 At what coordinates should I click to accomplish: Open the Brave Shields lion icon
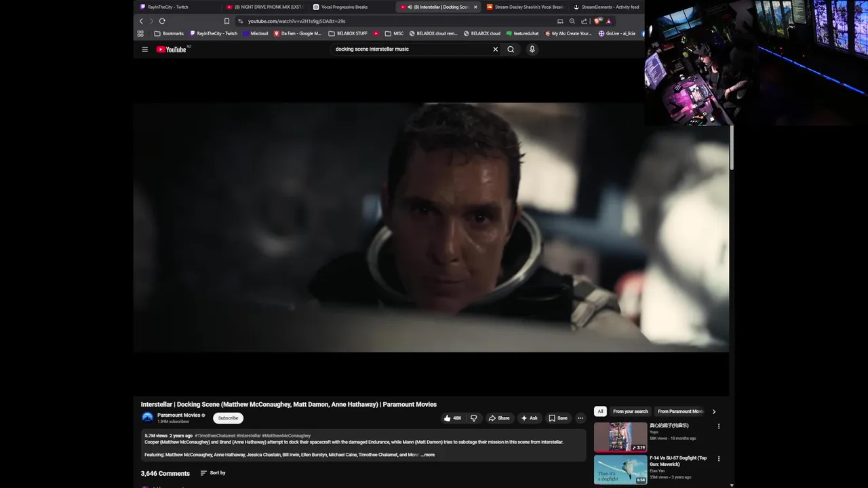597,21
